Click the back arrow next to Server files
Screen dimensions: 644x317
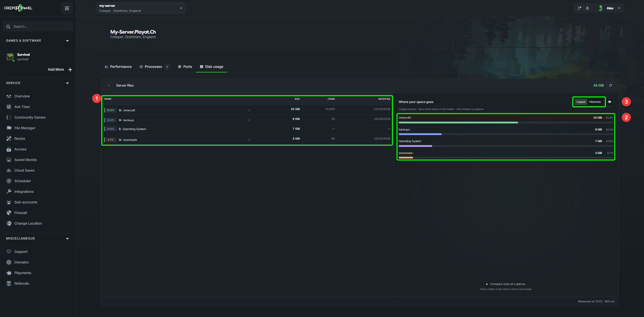point(109,85)
